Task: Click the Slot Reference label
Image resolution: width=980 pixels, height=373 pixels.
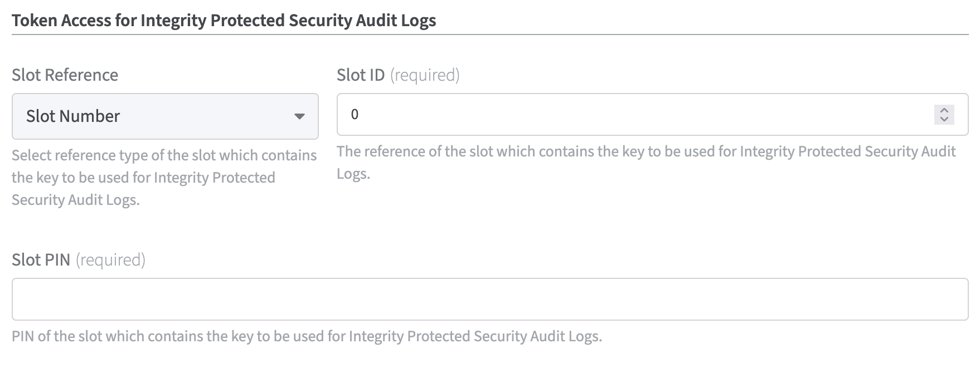Action: [65, 75]
